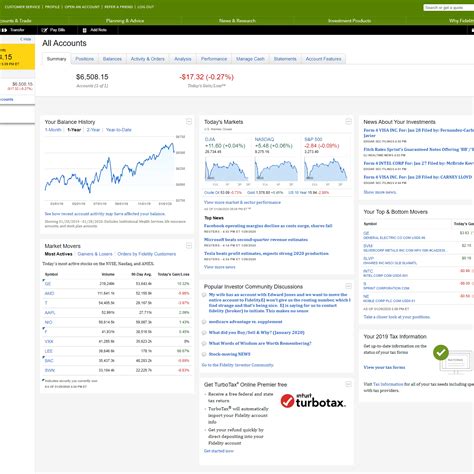The image size is (474, 474).
Task: Click the DJIA mini chart
Action: tap(226, 170)
